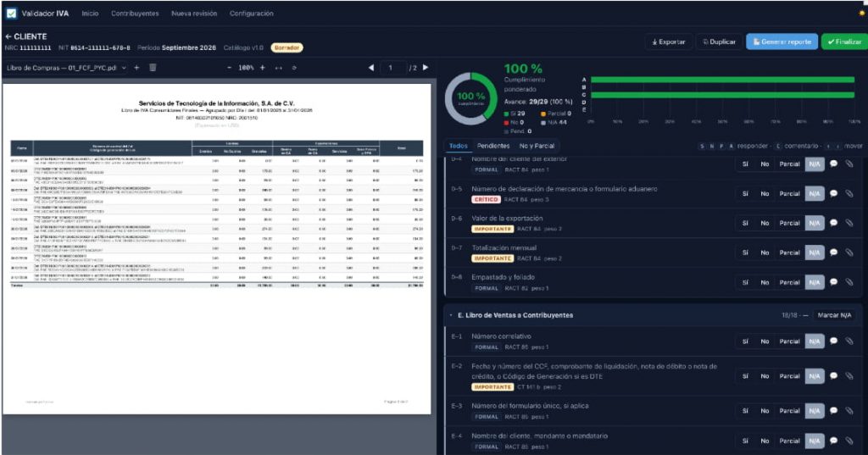Attach evidence to D-7 Totalización mensual
868x455 pixels.
click(849, 252)
